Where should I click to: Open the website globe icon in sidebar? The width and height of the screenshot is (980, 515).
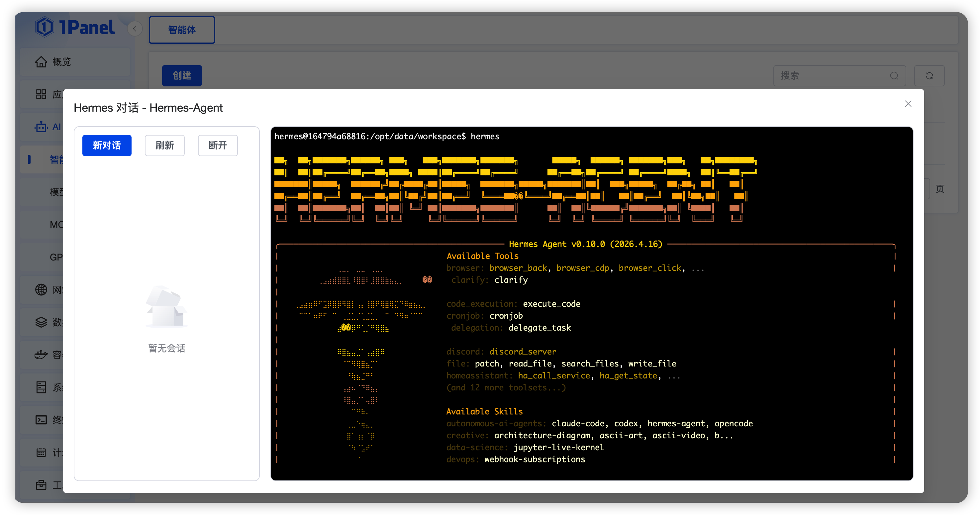coord(41,290)
